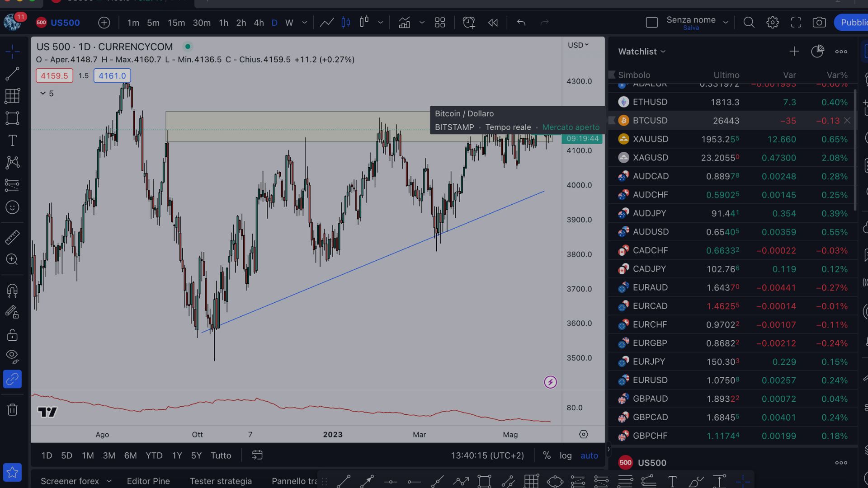
Task: Select the text annotation tool
Action: [x=12, y=141]
